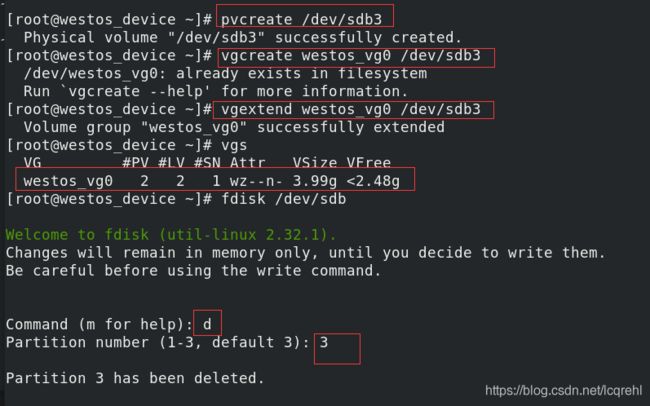
Task: Click the 'already exists in filesystem' error line
Action: click(x=225, y=74)
